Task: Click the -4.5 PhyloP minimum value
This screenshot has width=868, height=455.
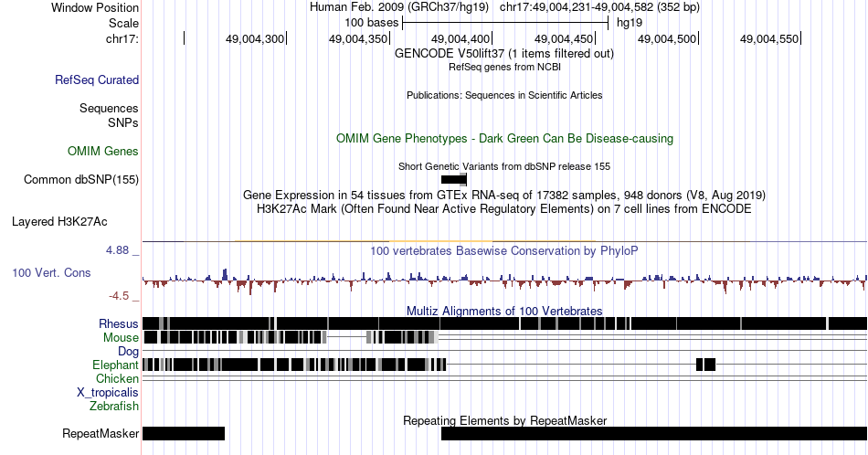Action: point(119,296)
